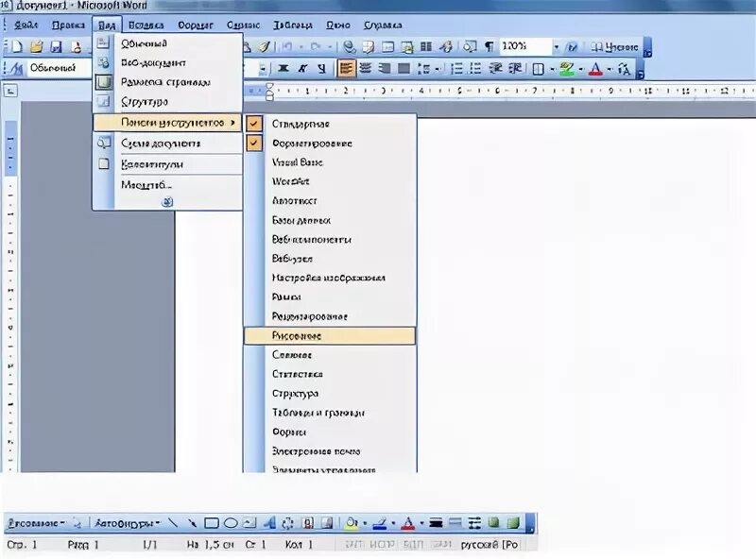Apply a numbered list
Screen dimensions: 756x559
(456, 69)
